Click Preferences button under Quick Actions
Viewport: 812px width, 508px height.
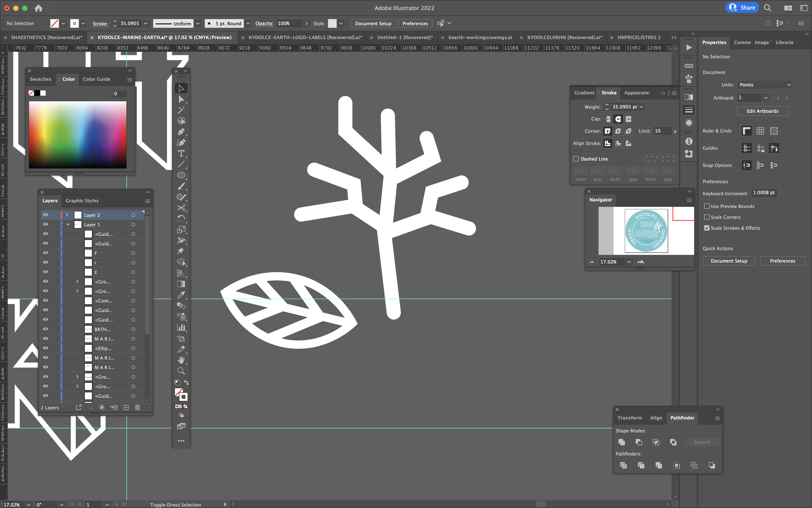(x=782, y=261)
